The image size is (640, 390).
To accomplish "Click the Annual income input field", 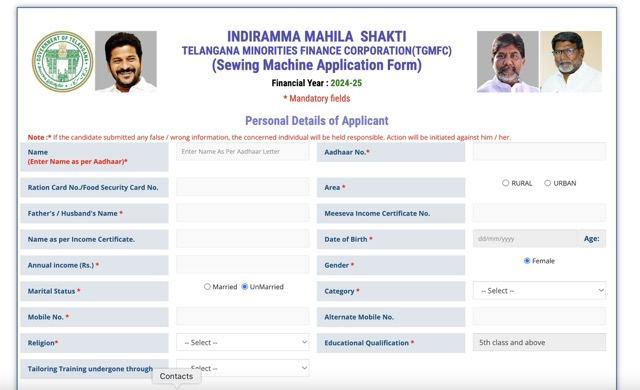I will (x=242, y=264).
